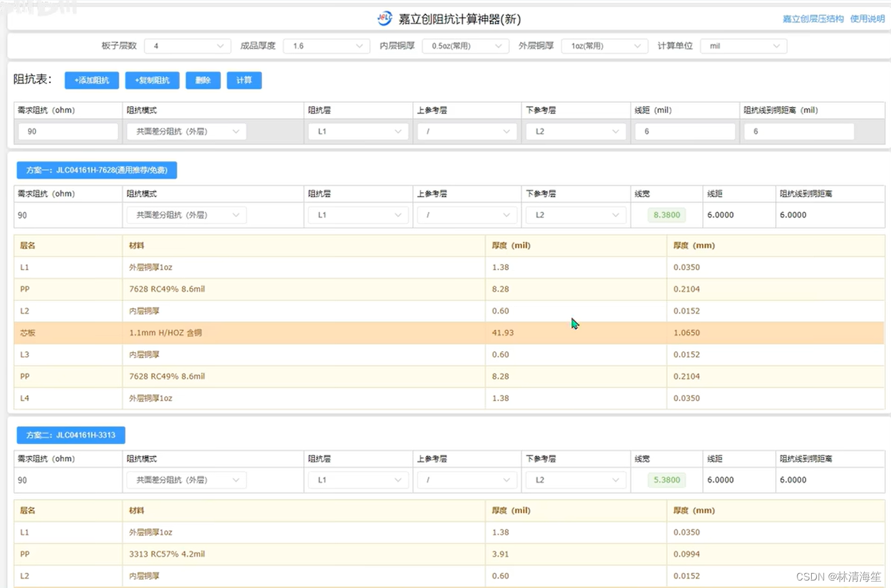Viewport: 891px width, 588px height.
Task: Select 方案一 JLC04161H-7628 button
Action: (x=97, y=170)
